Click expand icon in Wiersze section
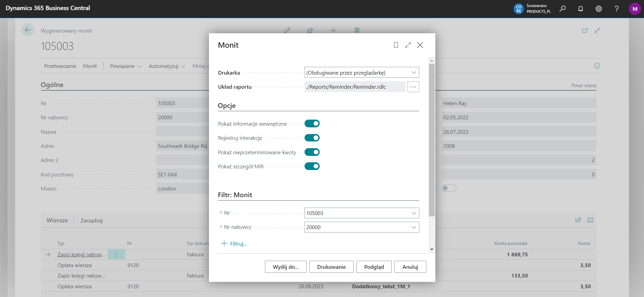The image size is (644, 297). [x=591, y=220]
